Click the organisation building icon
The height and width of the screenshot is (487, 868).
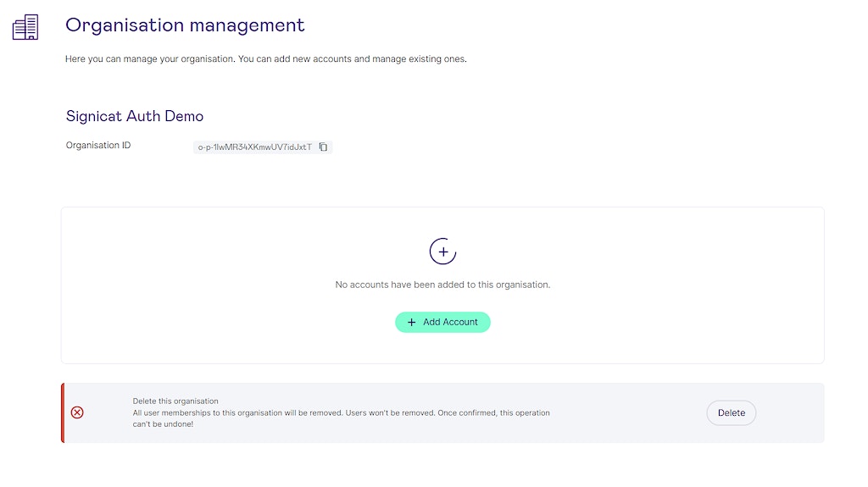[x=25, y=27]
